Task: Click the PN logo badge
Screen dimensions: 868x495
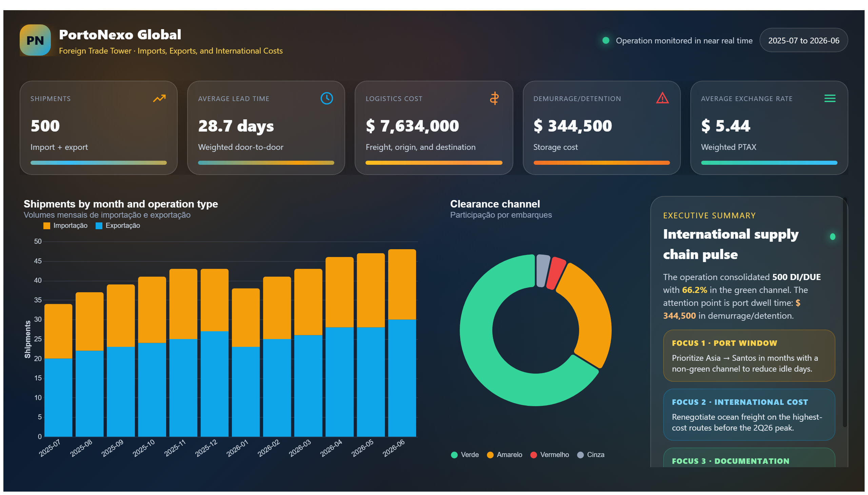Action: 35,40
